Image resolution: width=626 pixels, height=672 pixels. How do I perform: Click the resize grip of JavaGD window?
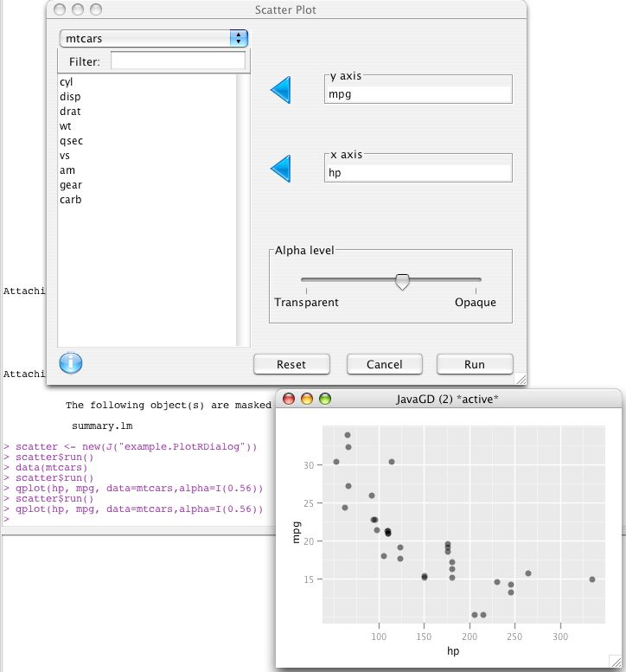point(615,662)
